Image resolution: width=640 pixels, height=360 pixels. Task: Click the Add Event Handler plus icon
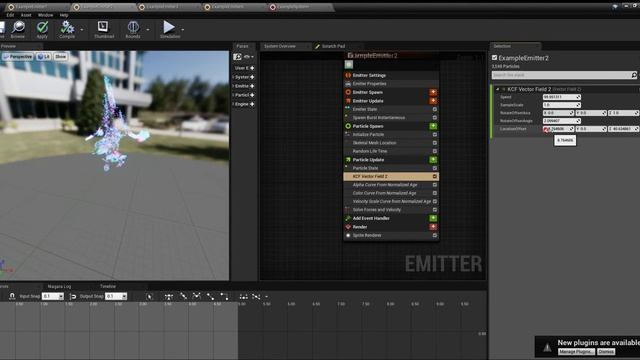click(433, 218)
